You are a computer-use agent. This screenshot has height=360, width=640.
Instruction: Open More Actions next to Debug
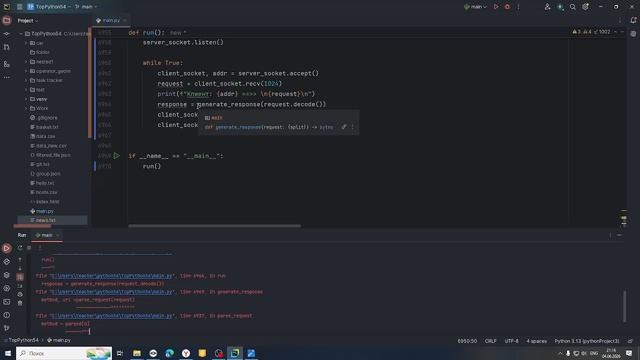[518, 7]
